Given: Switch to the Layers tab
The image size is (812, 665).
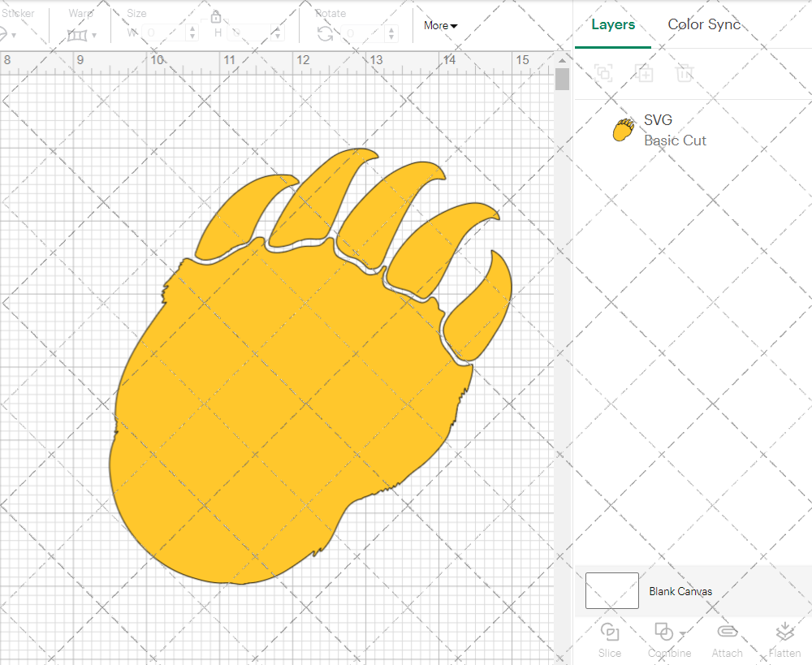Looking at the screenshot, I should pyautogui.click(x=613, y=24).
